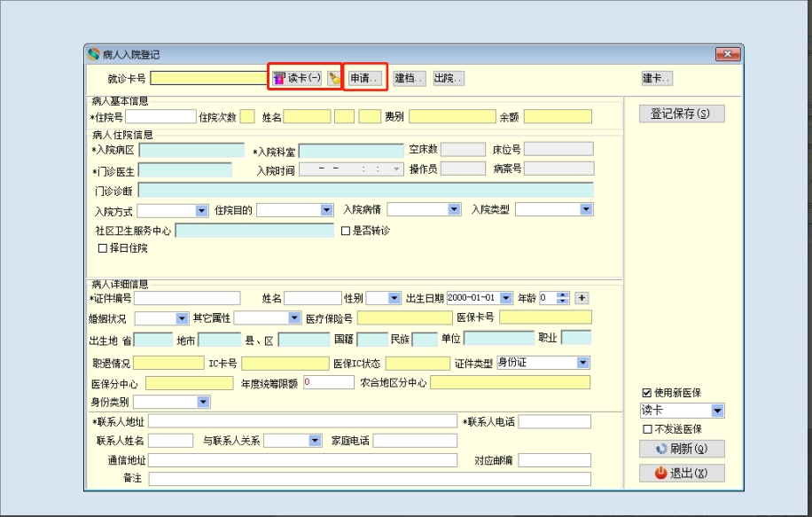This screenshot has width=812, height=517.
Task: Open the 证件类型 身份证 dropdown
Action: coord(582,362)
